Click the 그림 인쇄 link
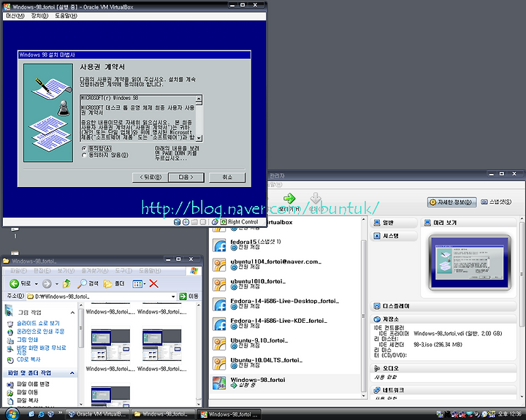Viewport: 526px width, 420px height. [x=28, y=340]
